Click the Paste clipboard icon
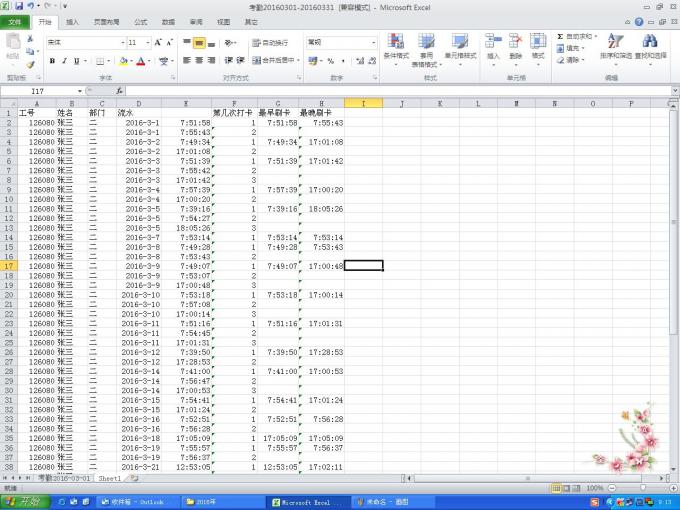Image resolution: width=680 pixels, height=510 pixels. (13, 42)
